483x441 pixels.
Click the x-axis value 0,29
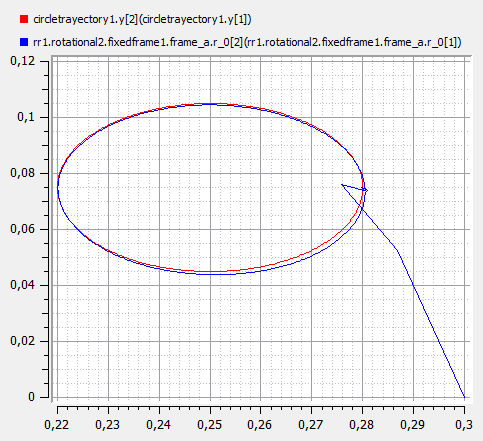(x=413, y=425)
